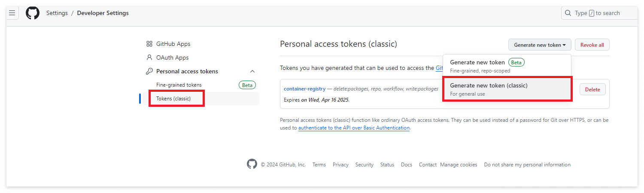Click the OAuth Apps person icon

[149, 57]
